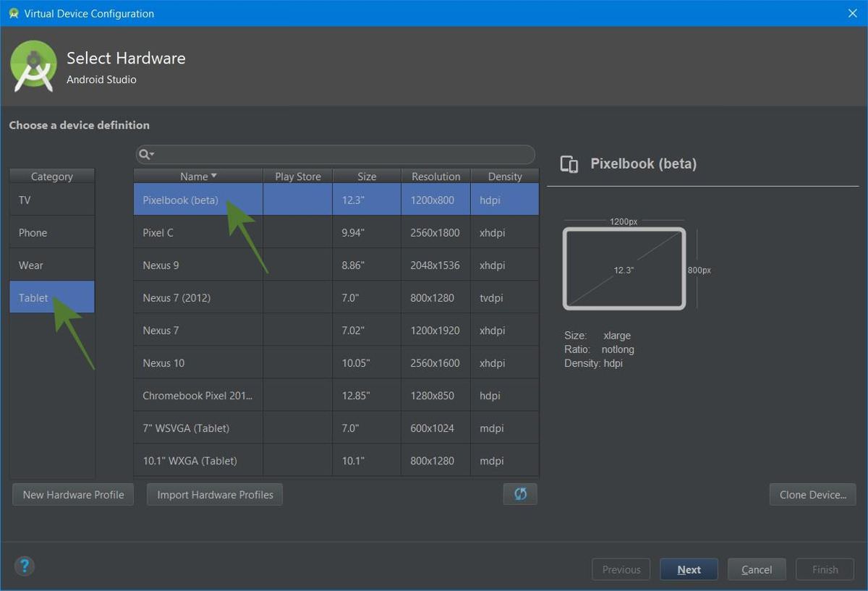
Task: Click the Next button
Action: [688, 569]
